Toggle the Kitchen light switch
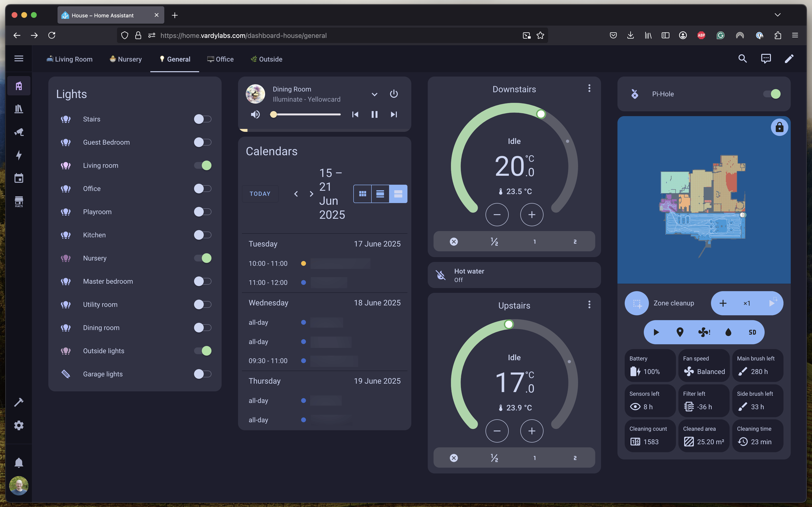 [202, 235]
